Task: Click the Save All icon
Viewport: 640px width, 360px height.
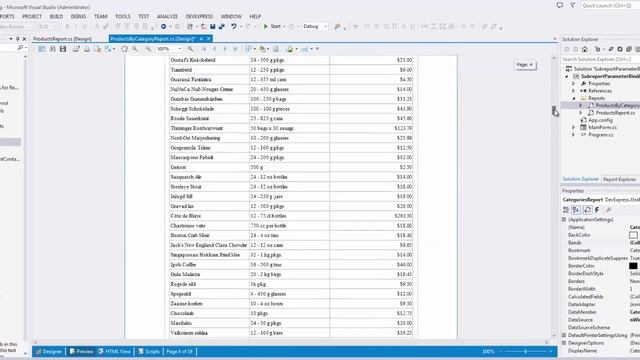Action: click(x=222, y=27)
